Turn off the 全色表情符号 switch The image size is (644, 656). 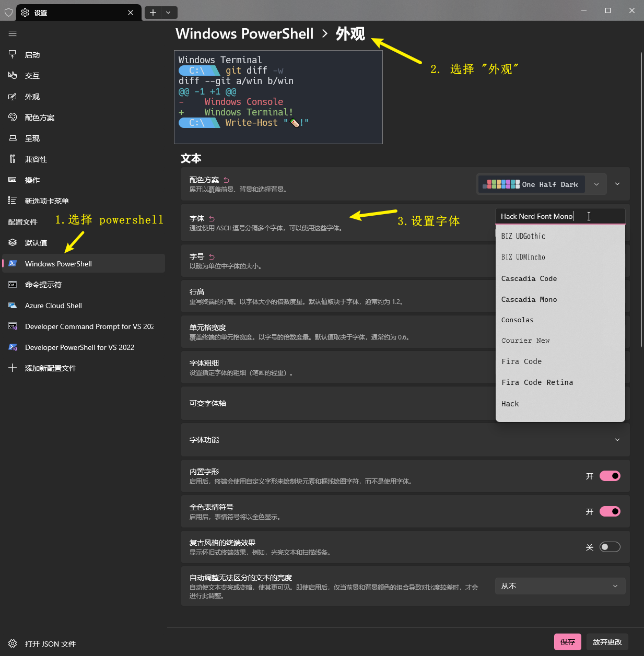coord(610,511)
